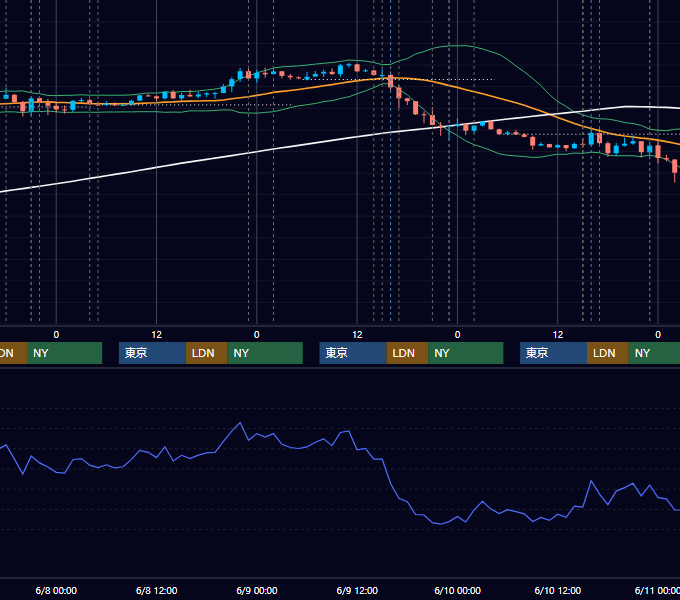Click the LDN block following the 6/8 12:00 東京 block

pos(206,353)
